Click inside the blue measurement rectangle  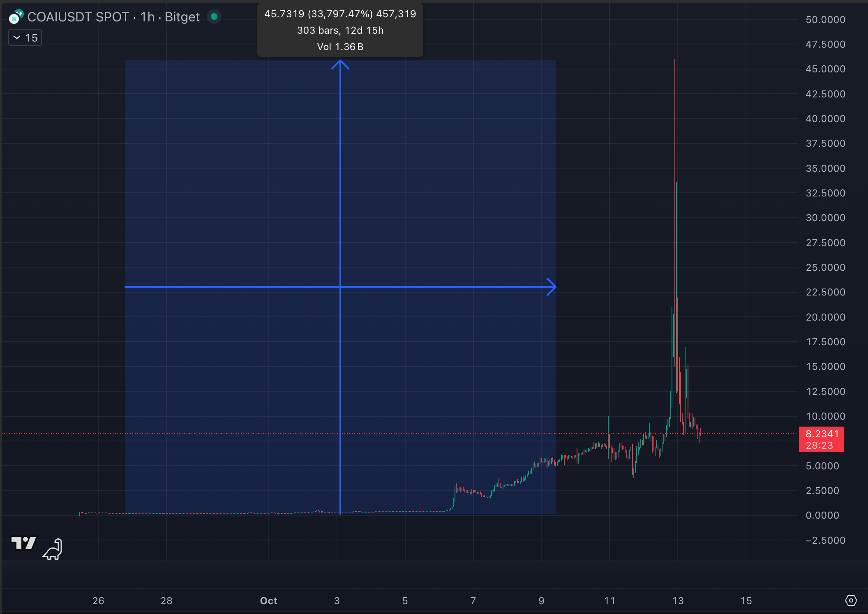point(230,185)
